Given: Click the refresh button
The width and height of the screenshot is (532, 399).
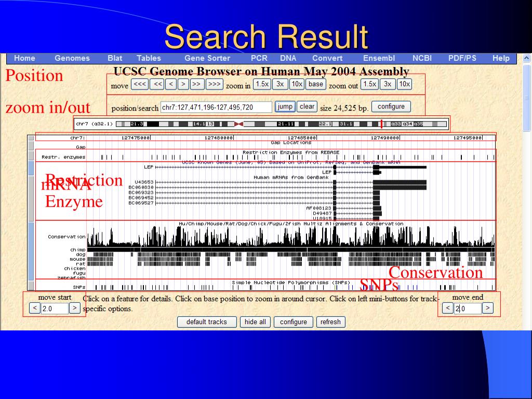Looking at the screenshot, I should [330, 322].
